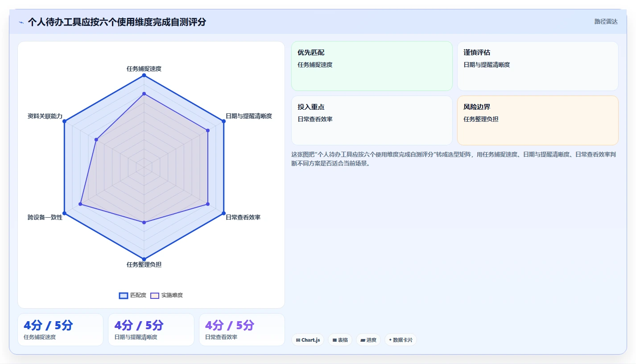Click the 资料关联能力 axis label on radar chart
Screen dimensions: 636x364
(x=45, y=116)
